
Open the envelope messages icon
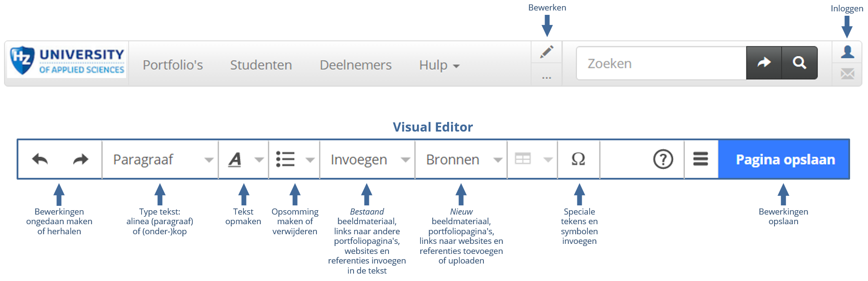[847, 74]
